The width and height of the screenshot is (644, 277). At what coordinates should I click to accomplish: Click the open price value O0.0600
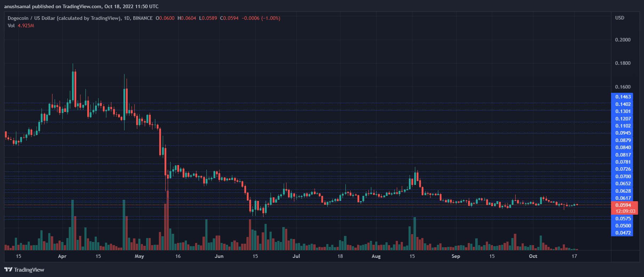point(165,18)
